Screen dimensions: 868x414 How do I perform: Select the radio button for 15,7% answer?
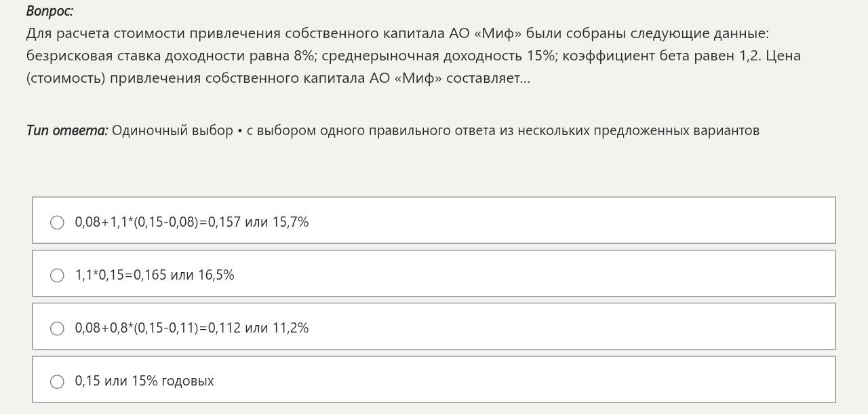pyautogui.click(x=58, y=223)
